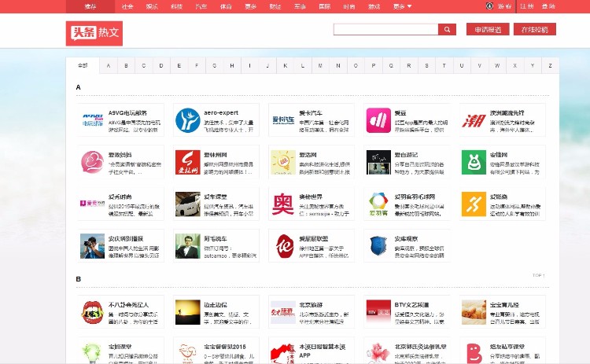Focus the search input field
The width and height of the screenshot is (590, 364).
tap(385, 29)
